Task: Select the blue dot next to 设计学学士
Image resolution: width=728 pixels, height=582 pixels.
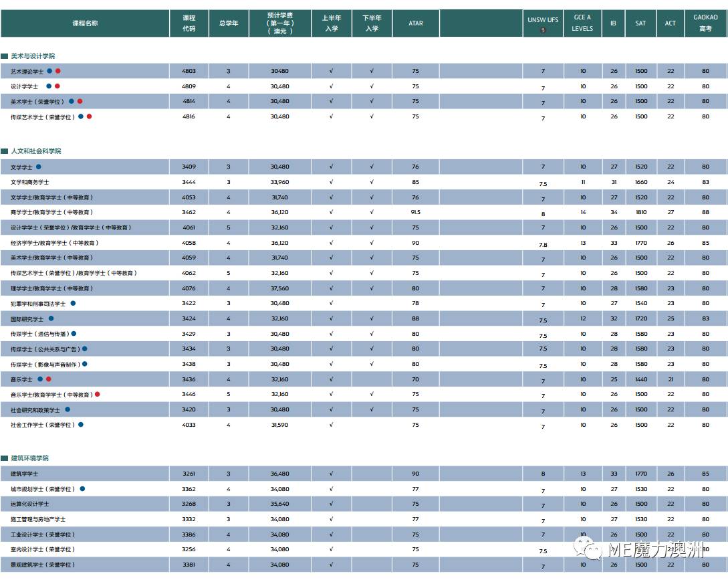Action: point(49,86)
